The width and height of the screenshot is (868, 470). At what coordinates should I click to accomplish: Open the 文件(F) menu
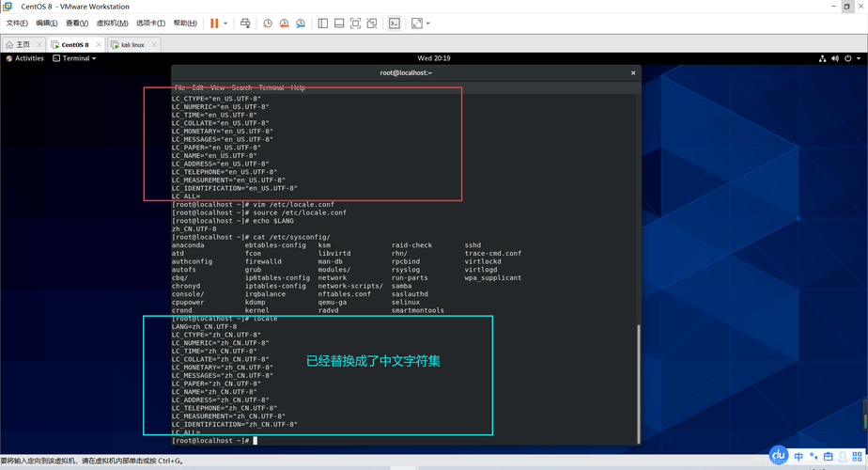pos(17,23)
